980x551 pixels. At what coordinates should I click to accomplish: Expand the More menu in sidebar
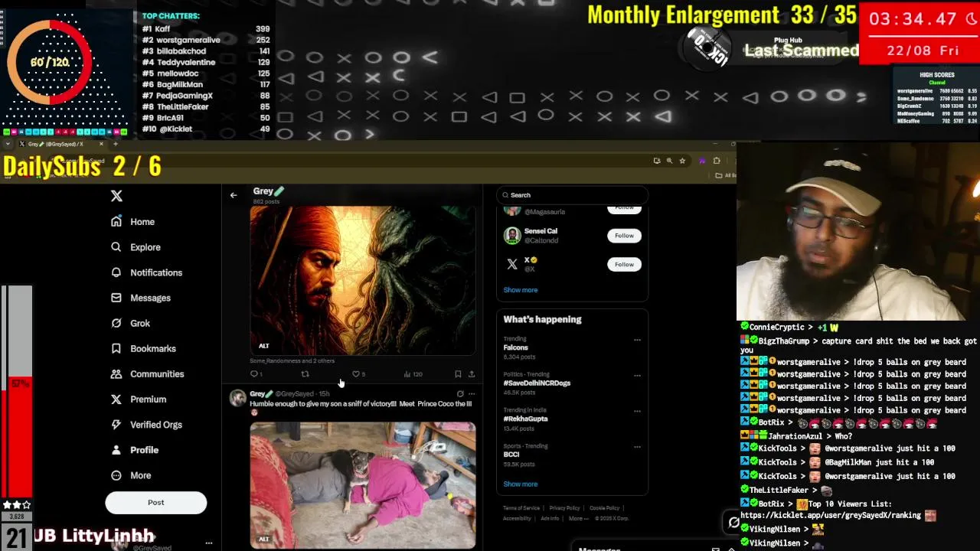click(131, 475)
